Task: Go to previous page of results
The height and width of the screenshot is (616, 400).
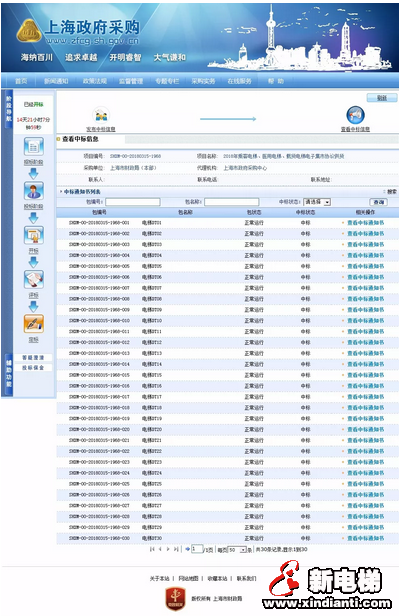Action: (x=160, y=549)
